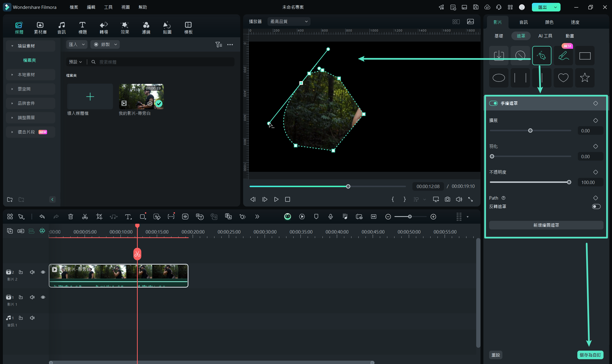Image resolution: width=612 pixels, height=364 pixels.
Task: Toggle the 手繪遮罩 enable switch
Action: (494, 103)
